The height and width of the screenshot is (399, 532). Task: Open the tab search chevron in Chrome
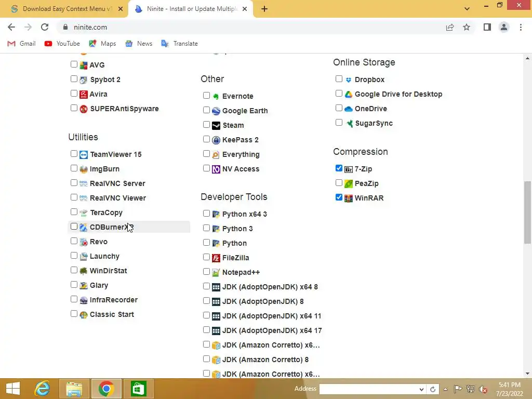[467, 9]
